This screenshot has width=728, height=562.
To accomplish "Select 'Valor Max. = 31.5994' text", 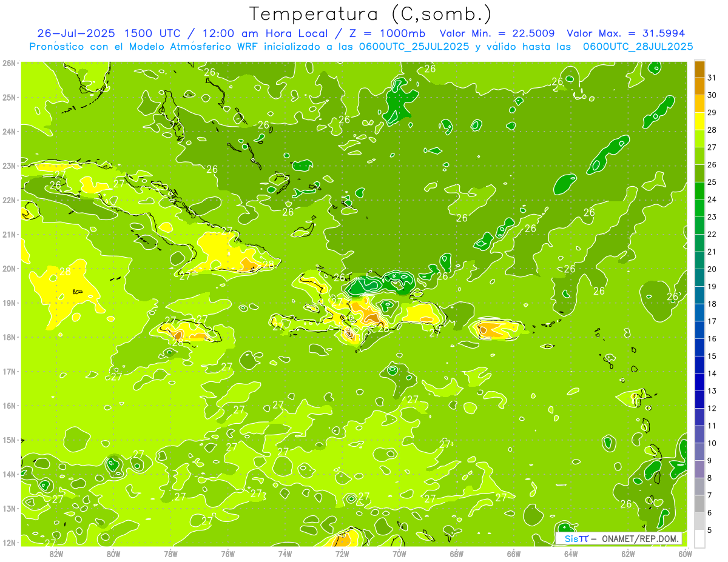I will point(626,33).
